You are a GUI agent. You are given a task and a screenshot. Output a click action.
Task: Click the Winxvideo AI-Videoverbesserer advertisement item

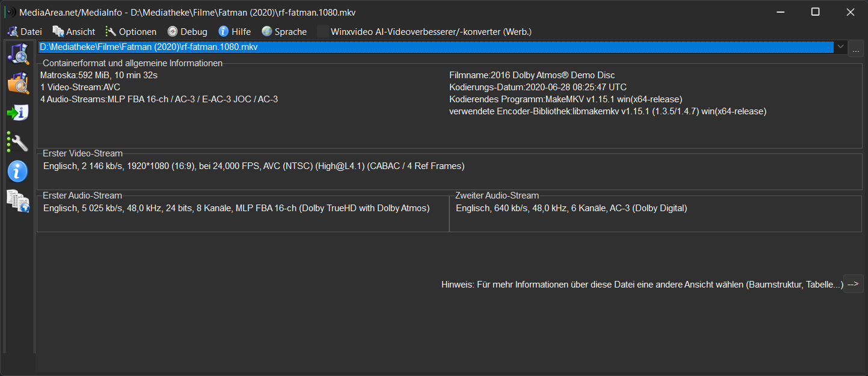[425, 31]
